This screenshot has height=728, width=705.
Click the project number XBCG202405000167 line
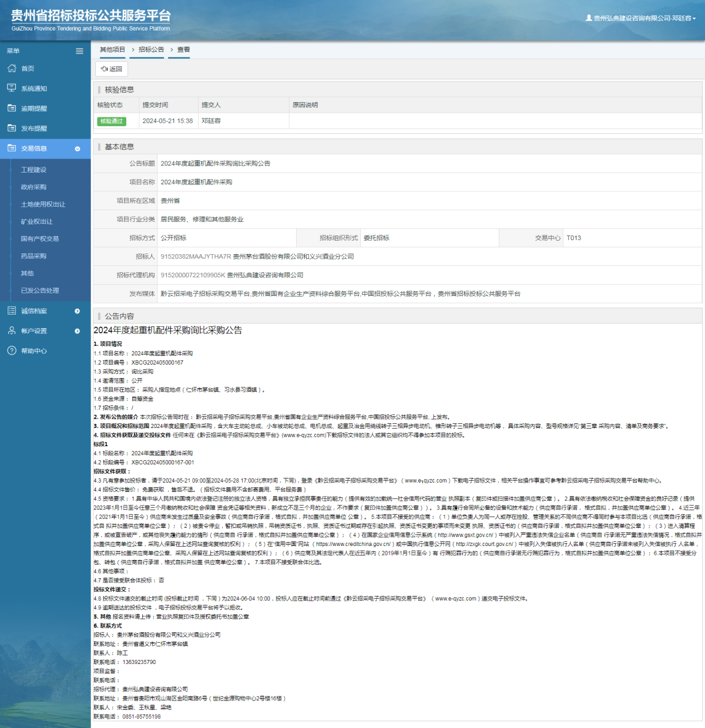pyautogui.click(x=139, y=363)
